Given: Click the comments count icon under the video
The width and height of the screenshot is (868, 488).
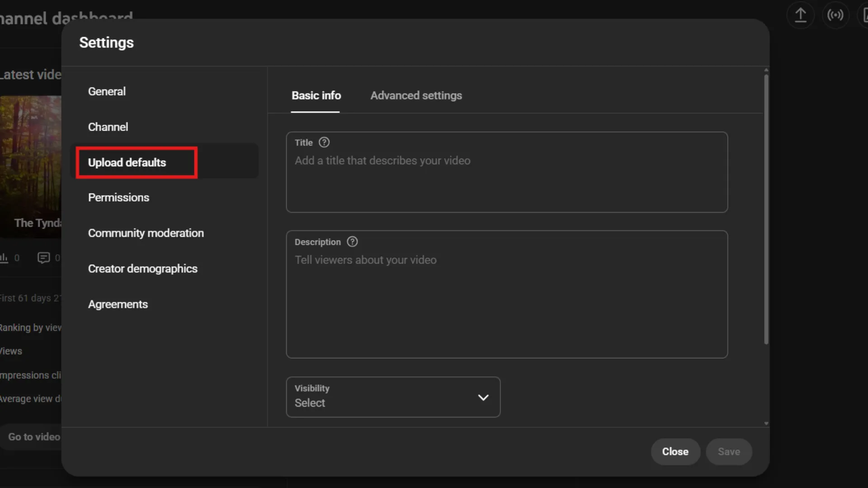Looking at the screenshot, I should point(44,258).
